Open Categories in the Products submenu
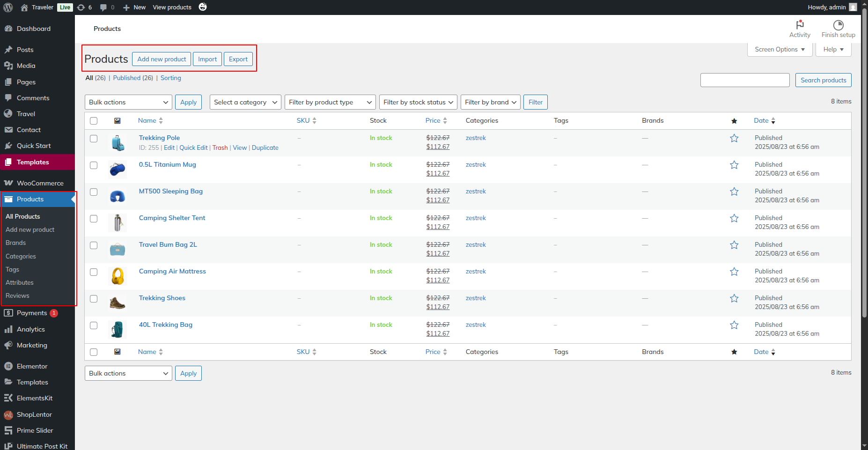Viewport: 868px width, 450px height. click(21, 256)
